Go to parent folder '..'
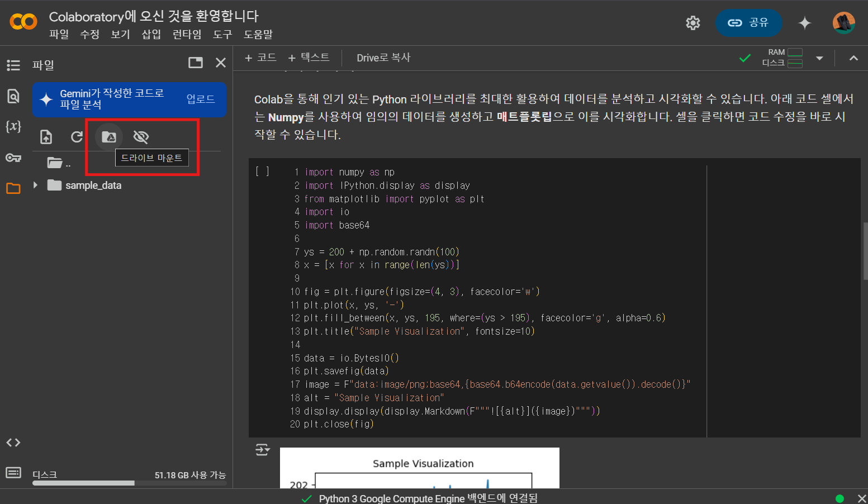 coord(59,163)
